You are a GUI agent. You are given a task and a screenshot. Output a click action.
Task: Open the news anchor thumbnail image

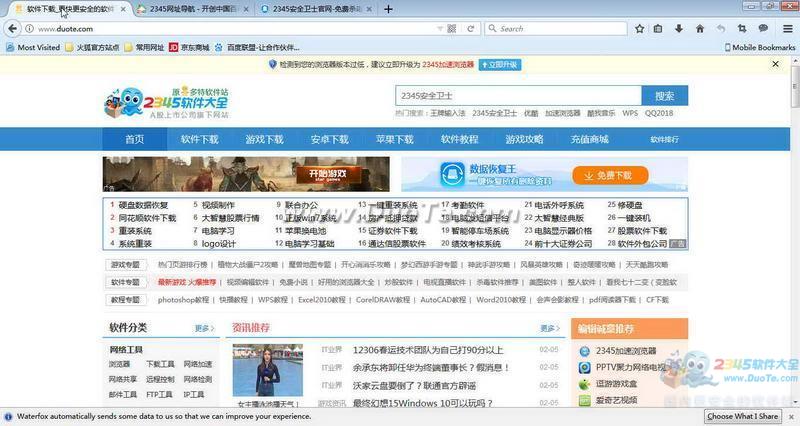(x=268, y=370)
